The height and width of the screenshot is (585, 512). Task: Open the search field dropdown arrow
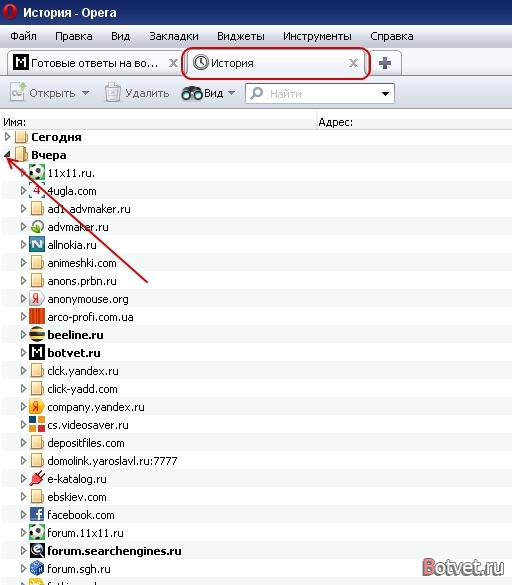coord(385,94)
